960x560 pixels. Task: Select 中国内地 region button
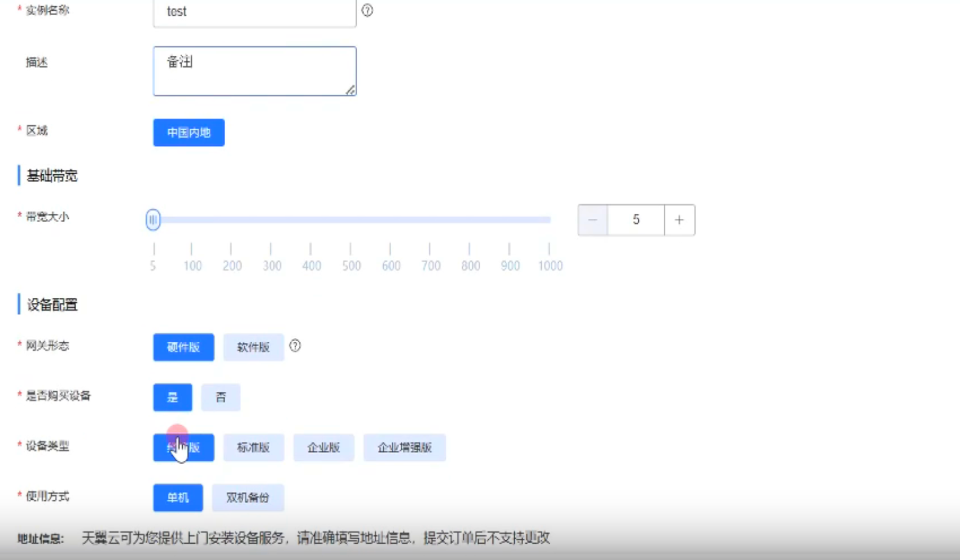188,133
